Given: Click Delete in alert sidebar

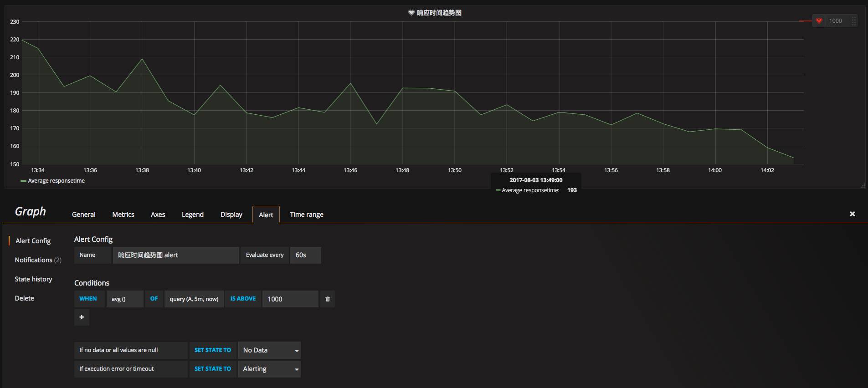Looking at the screenshot, I should (24, 298).
